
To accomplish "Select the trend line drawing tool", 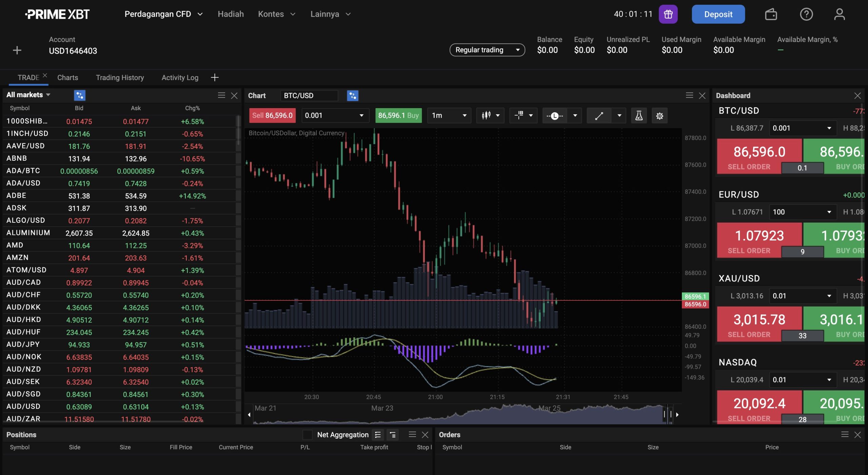I will click(599, 115).
